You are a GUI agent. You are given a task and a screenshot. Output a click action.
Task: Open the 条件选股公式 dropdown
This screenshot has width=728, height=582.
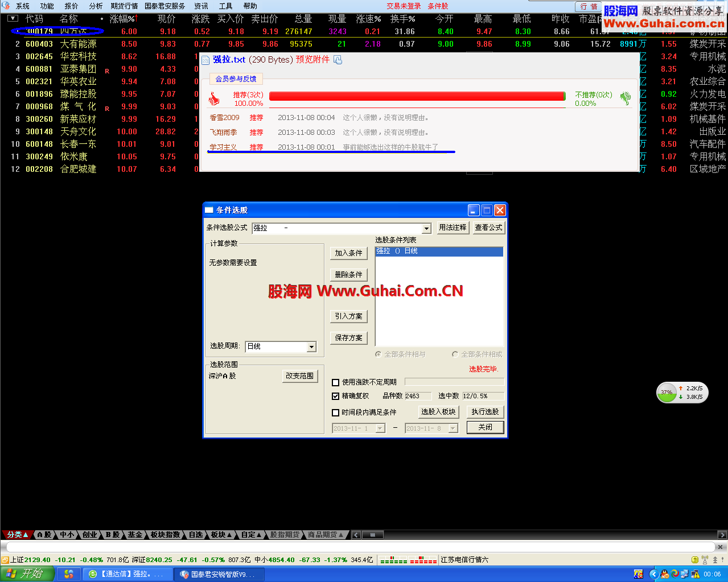click(426, 228)
